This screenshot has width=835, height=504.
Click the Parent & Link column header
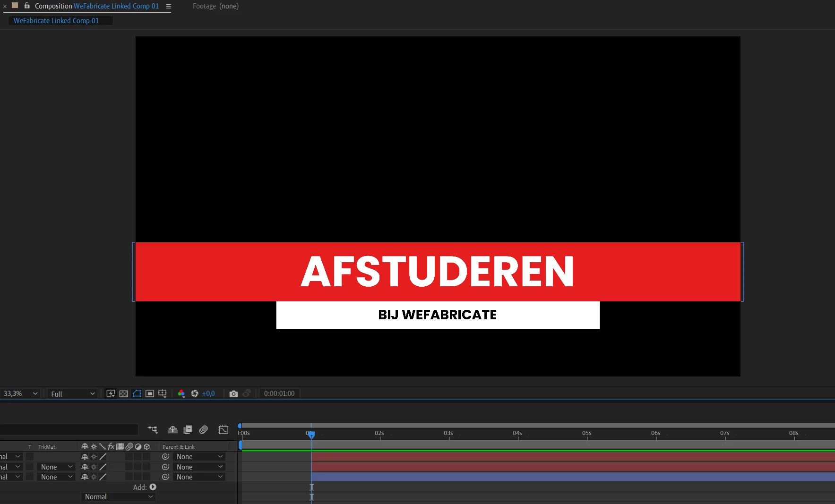(179, 447)
